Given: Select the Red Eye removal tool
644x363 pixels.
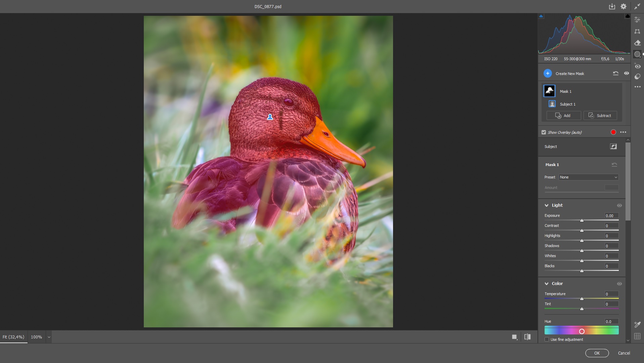Looking at the screenshot, I should coord(637,66).
